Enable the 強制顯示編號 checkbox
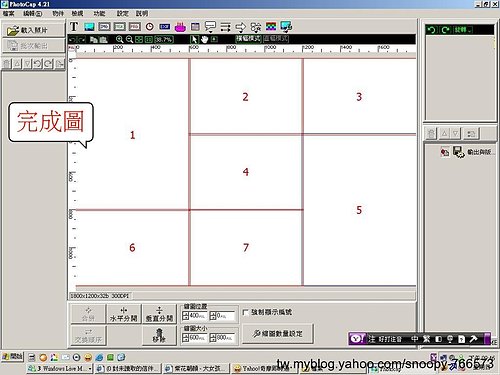 pos(246,312)
